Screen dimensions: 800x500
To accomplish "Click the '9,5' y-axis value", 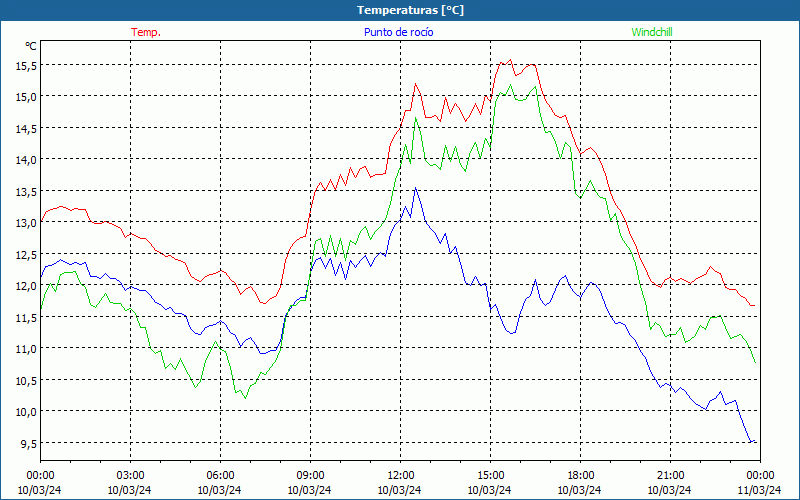I will click(x=28, y=444).
